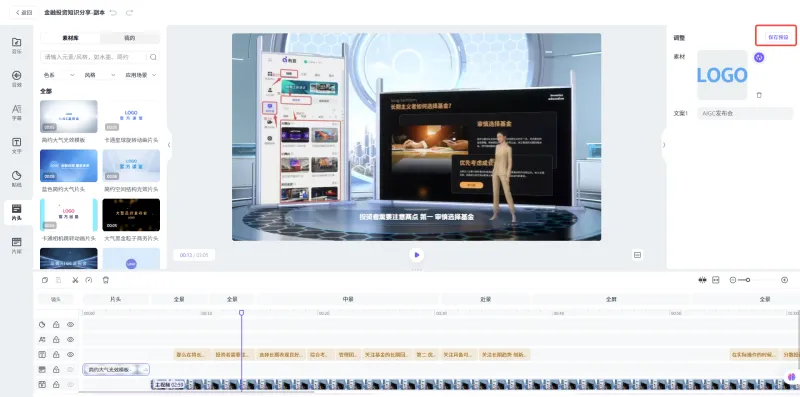Image resolution: width=800 pixels, height=397 pixels.
Task: Toggle lock on the text track
Action: click(x=56, y=354)
